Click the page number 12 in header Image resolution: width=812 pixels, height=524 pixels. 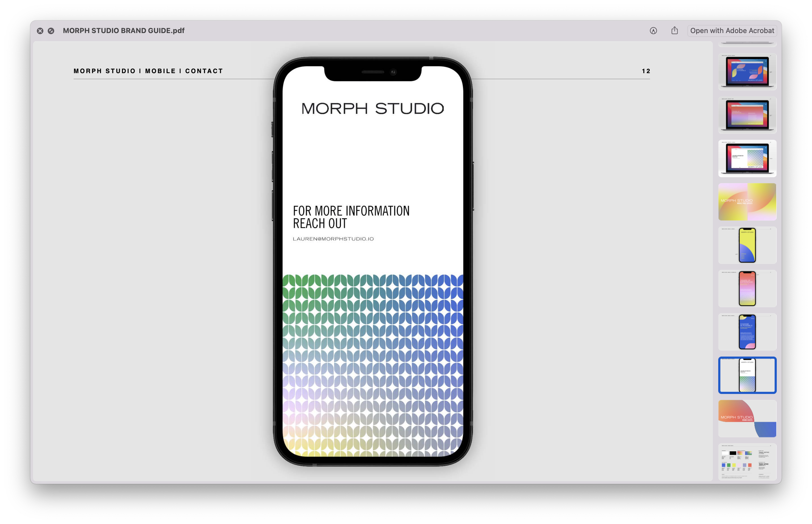(x=646, y=71)
